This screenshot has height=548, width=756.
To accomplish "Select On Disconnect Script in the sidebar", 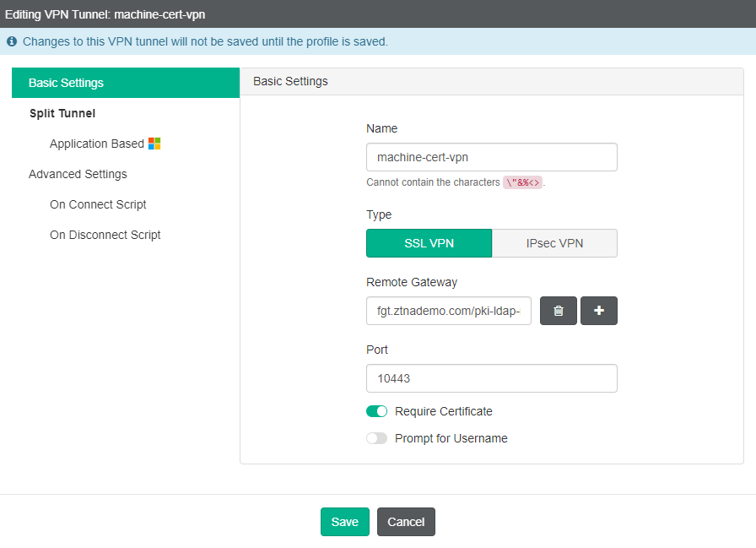I will pos(105,235).
